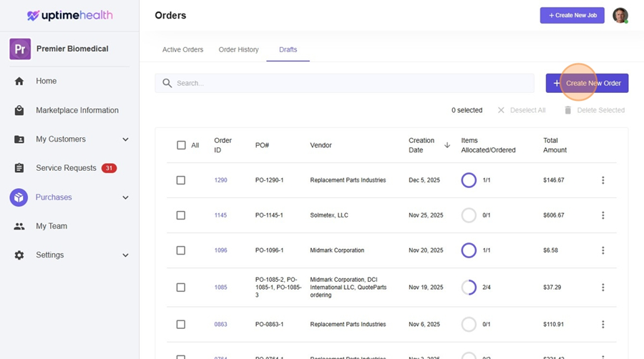Click the My Team people icon
This screenshot has width=644, height=359.
[19, 226]
